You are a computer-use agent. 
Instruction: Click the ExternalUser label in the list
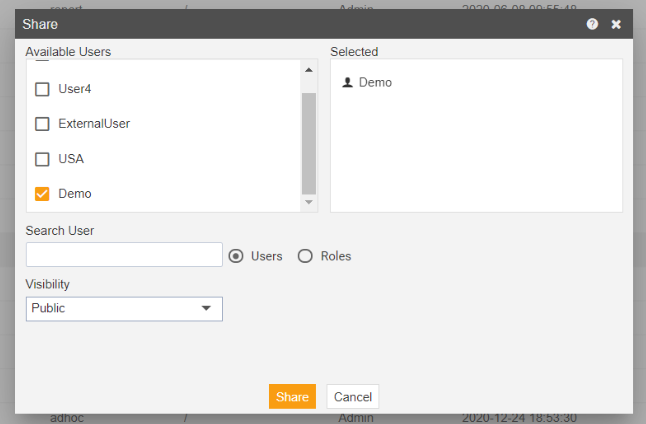[x=94, y=124]
